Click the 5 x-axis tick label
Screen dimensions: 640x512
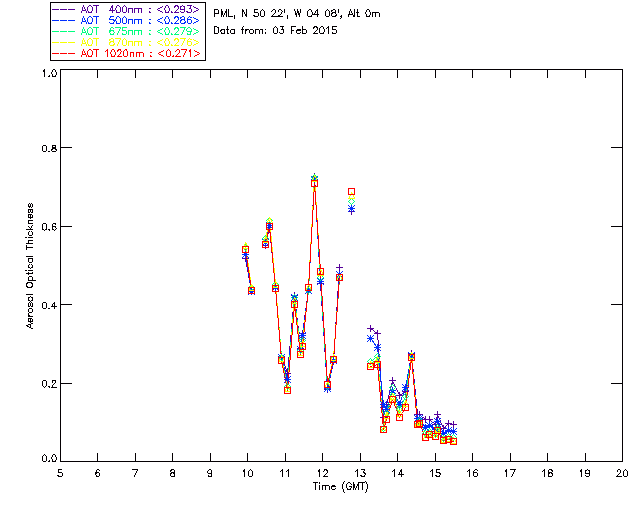(60, 473)
